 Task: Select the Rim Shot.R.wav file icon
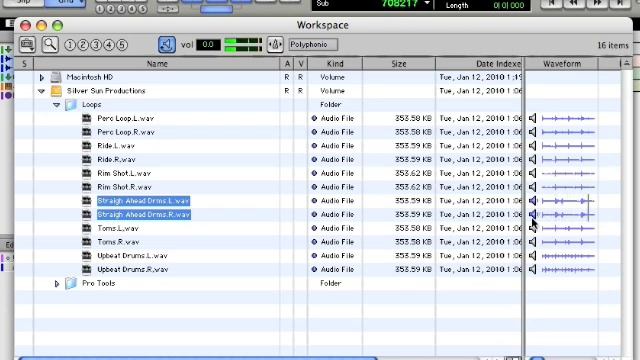coord(87,187)
